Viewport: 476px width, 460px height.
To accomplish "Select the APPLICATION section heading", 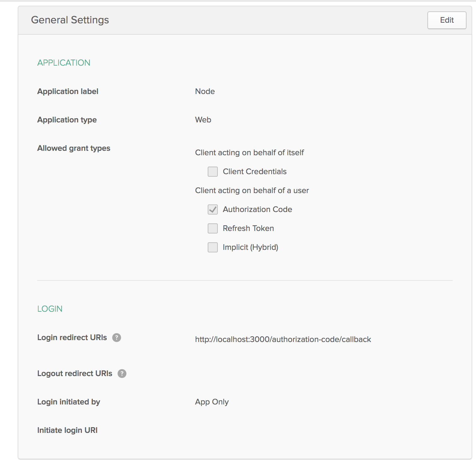I will pyautogui.click(x=64, y=63).
